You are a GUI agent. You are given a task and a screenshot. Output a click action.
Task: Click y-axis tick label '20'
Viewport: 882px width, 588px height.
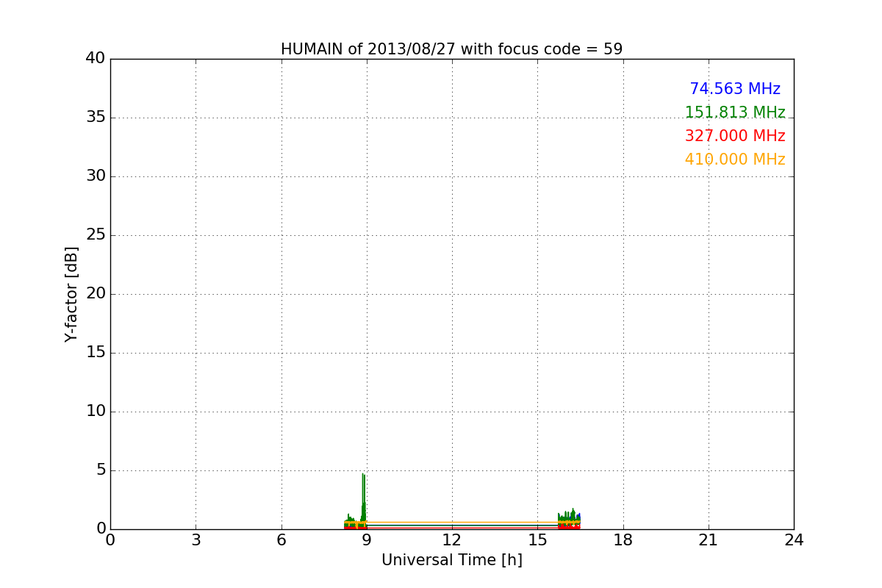click(x=96, y=294)
